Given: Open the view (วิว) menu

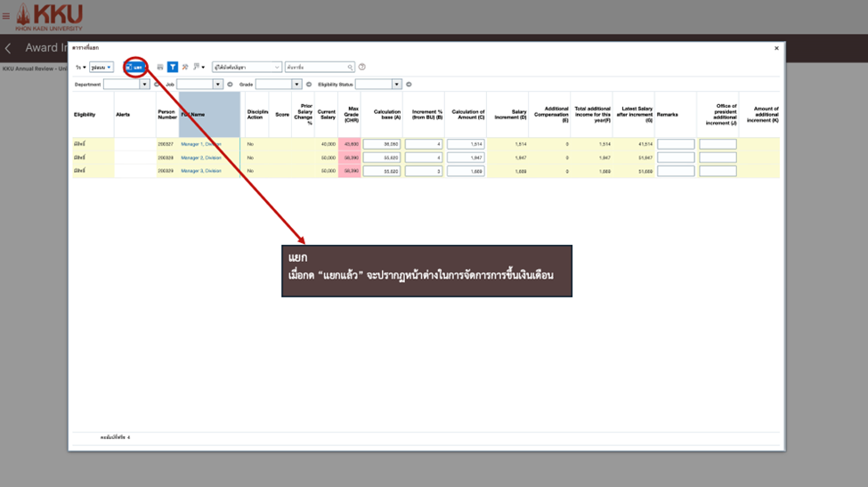Looking at the screenshot, I should click(80, 67).
